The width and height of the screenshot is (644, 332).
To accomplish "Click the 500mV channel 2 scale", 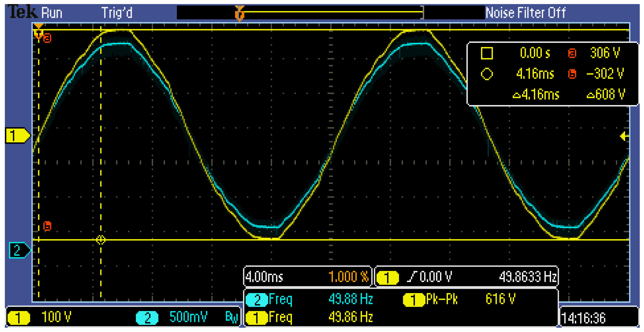I will pyautogui.click(x=188, y=317).
